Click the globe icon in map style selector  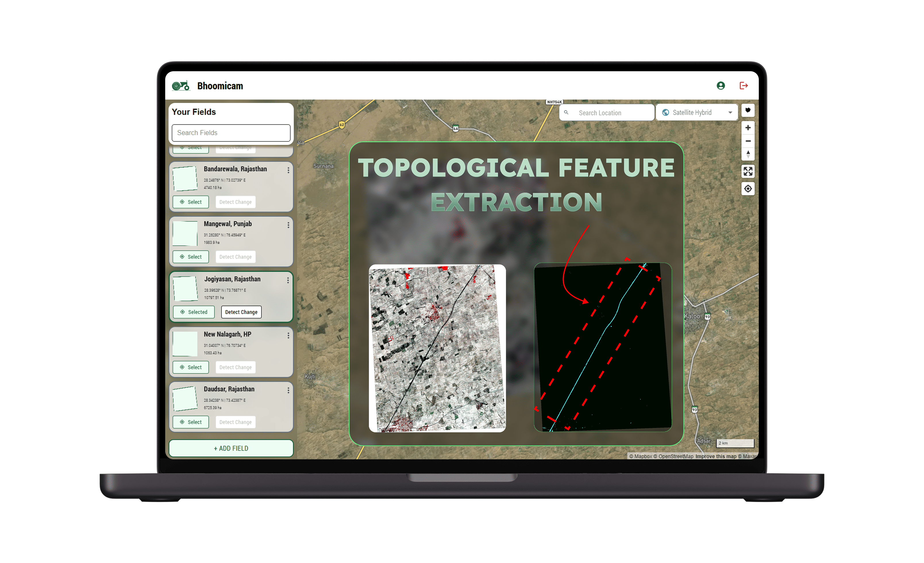tap(666, 112)
